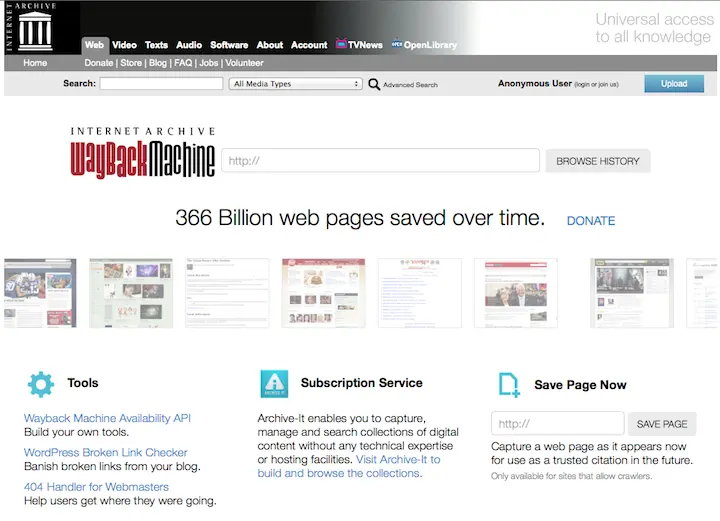Screen dimensions: 720x521
Task: Open the seventh thumbnail with dark news photo
Action: point(631,293)
